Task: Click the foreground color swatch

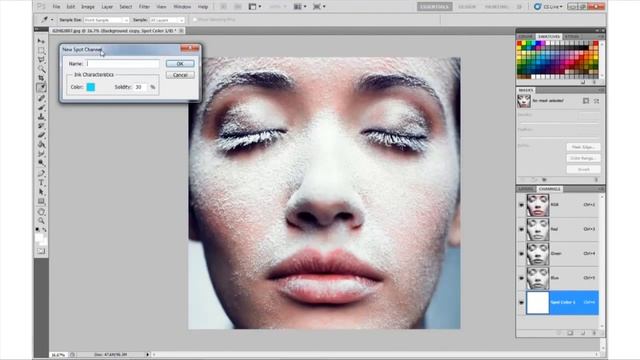Action: [x=39, y=237]
